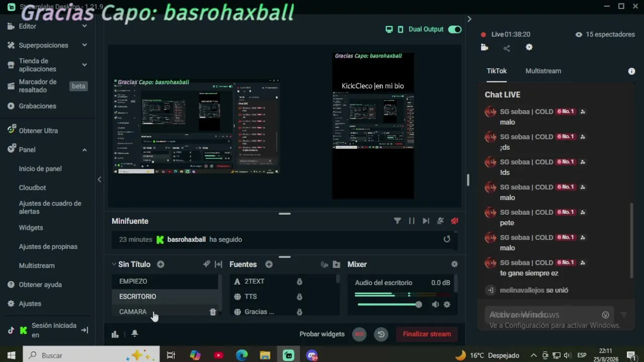This screenshot has height=362, width=644.
Task: Open Inicio de panel
Action: point(40,169)
